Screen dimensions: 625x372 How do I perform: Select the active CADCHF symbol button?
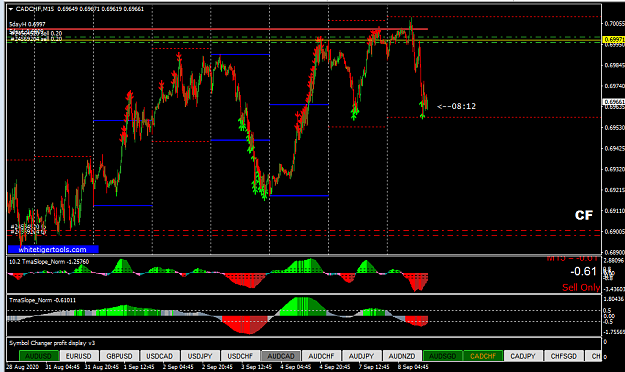[483, 356]
